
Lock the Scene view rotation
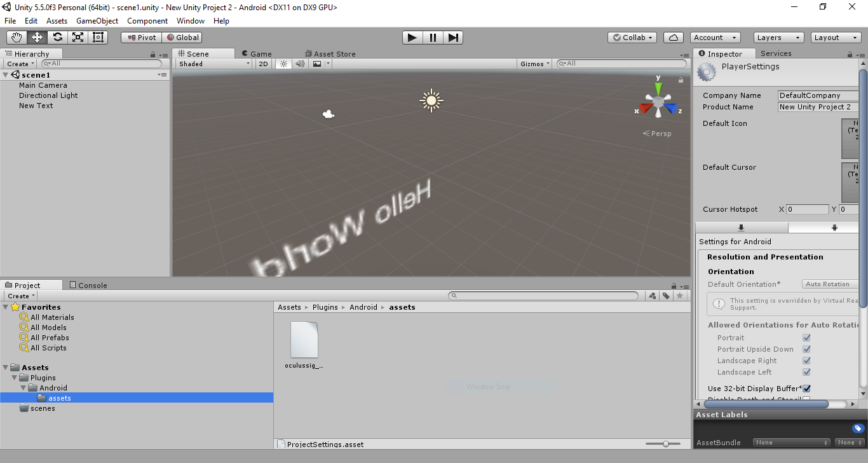tap(681, 80)
